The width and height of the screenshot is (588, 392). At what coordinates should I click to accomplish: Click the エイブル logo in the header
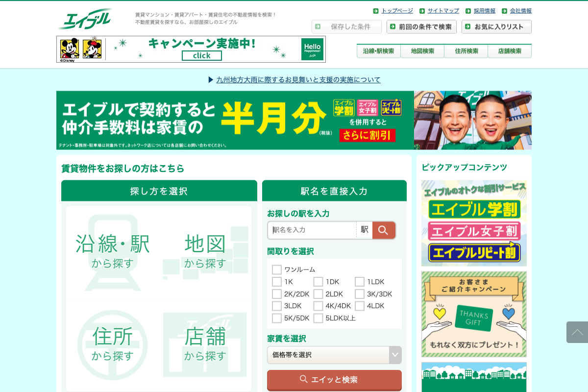[85, 19]
